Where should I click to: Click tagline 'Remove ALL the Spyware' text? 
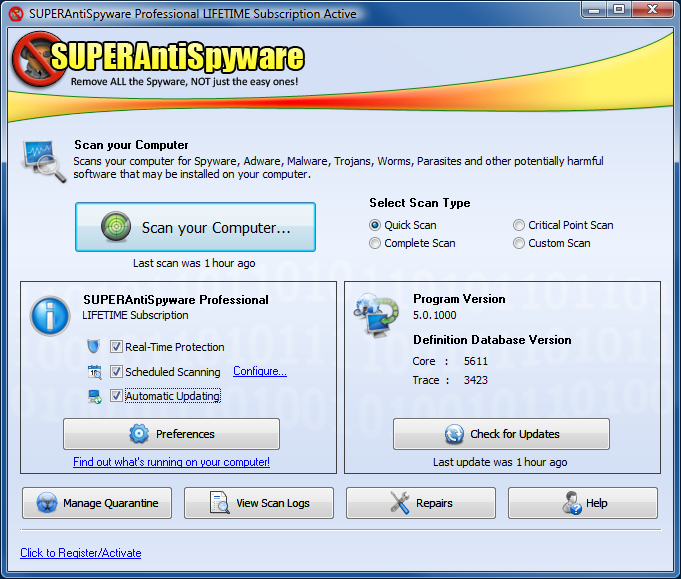184,82
